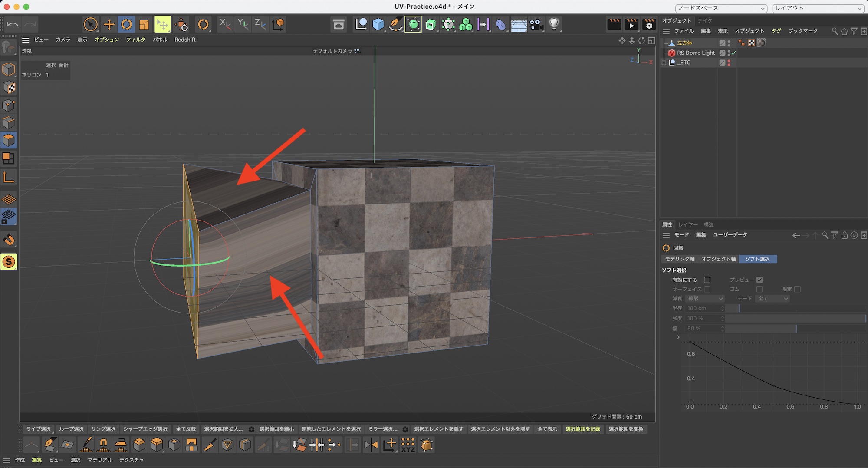Switch to the モデリング軸 tab
Viewport: 868px width, 468px height.
[x=680, y=259]
